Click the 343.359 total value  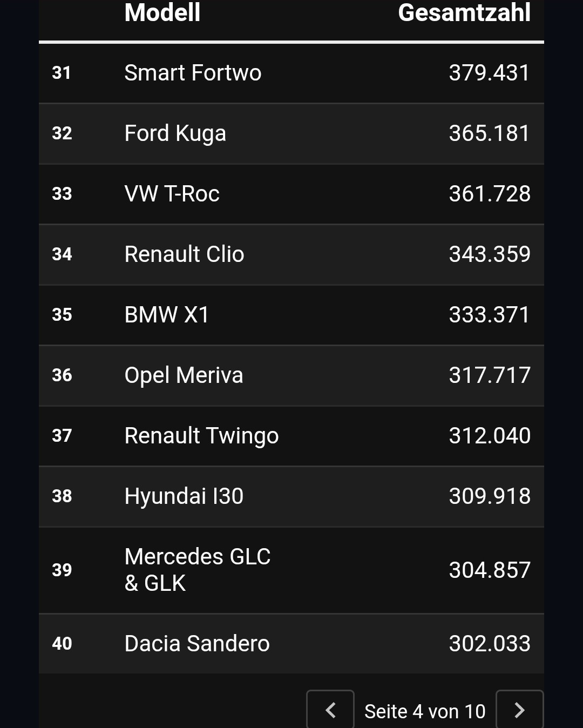pos(490,254)
